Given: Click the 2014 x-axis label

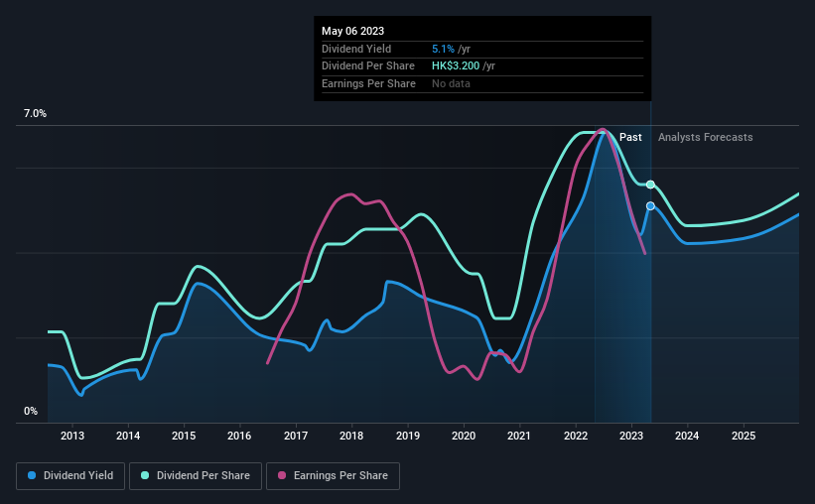Looking at the screenshot, I should click(x=128, y=436).
